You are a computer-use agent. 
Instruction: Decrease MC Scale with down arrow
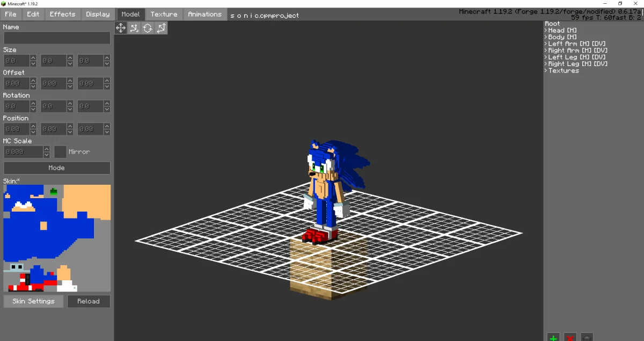pyautogui.click(x=47, y=155)
